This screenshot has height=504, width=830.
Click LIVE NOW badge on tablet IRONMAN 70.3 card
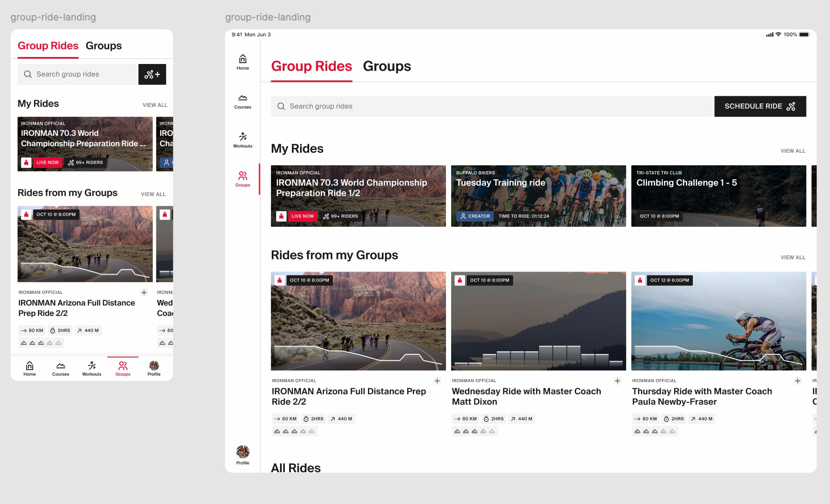pos(303,216)
